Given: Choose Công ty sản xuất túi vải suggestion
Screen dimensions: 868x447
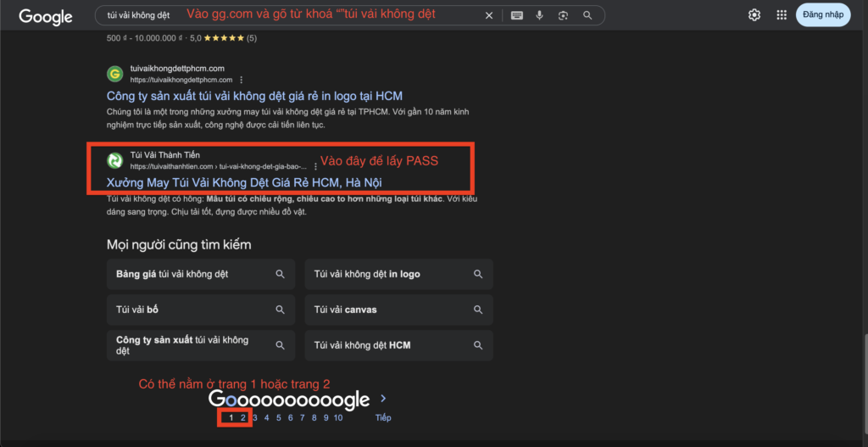Looking at the screenshot, I should tap(201, 345).
